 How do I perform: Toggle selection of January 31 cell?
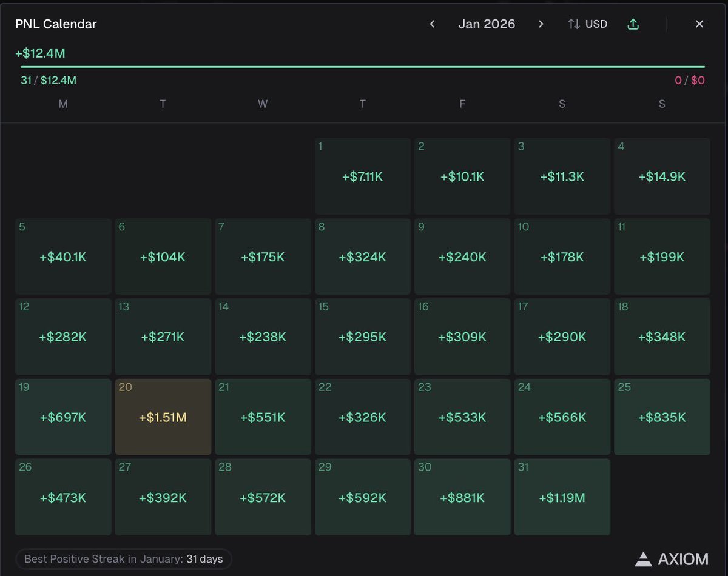(562, 497)
